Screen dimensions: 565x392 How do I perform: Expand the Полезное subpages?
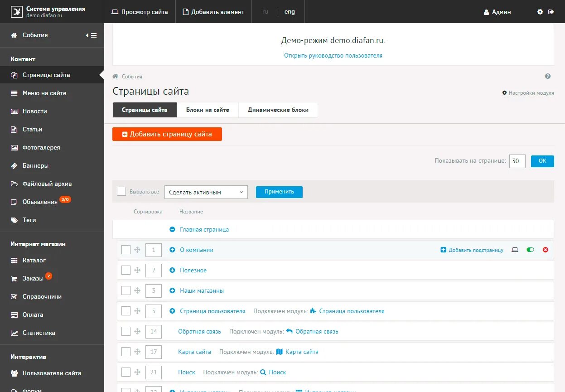pyautogui.click(x=172, y=270)
